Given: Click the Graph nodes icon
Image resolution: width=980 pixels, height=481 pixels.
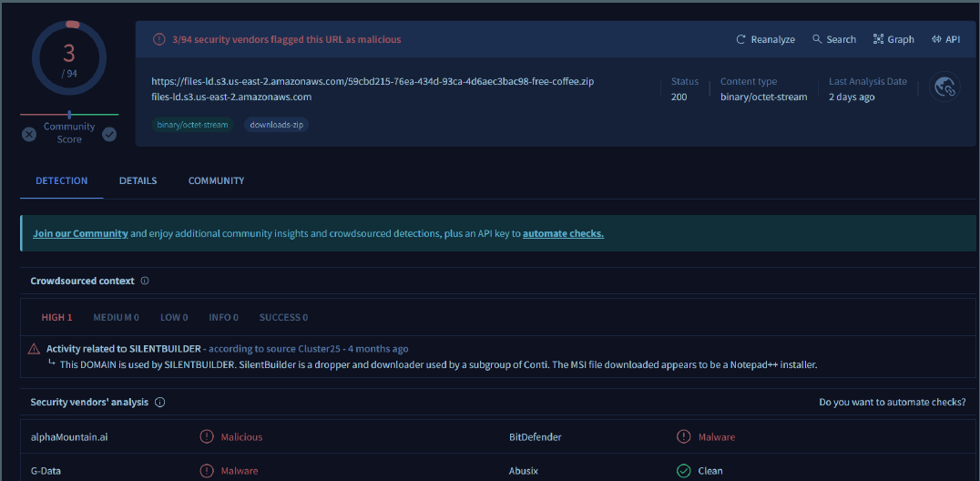Looking at the screenshot, I should coord(878,39).
